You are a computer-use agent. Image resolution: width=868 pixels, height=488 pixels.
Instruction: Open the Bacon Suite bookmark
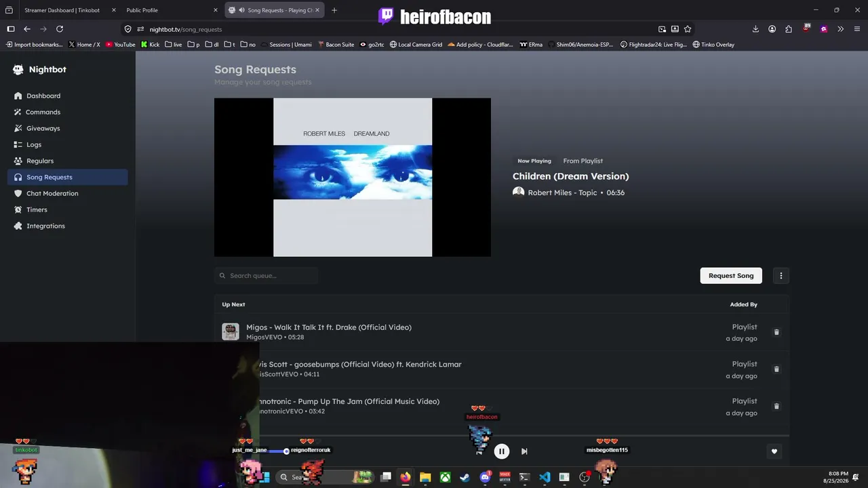tap(336, 45)
